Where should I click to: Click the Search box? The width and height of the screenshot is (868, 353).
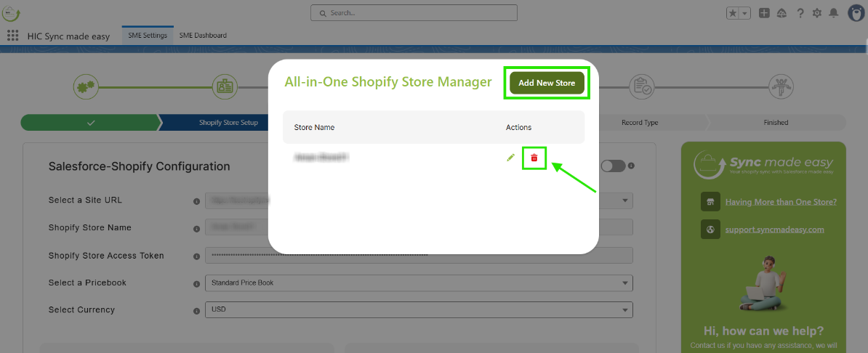(x=414, y=13)
